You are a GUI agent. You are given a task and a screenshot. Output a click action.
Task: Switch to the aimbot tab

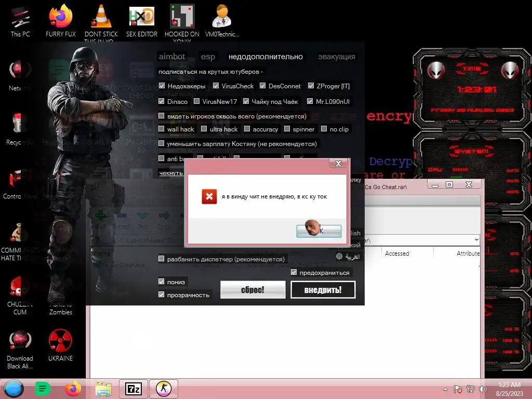click(x=172, y=57)
